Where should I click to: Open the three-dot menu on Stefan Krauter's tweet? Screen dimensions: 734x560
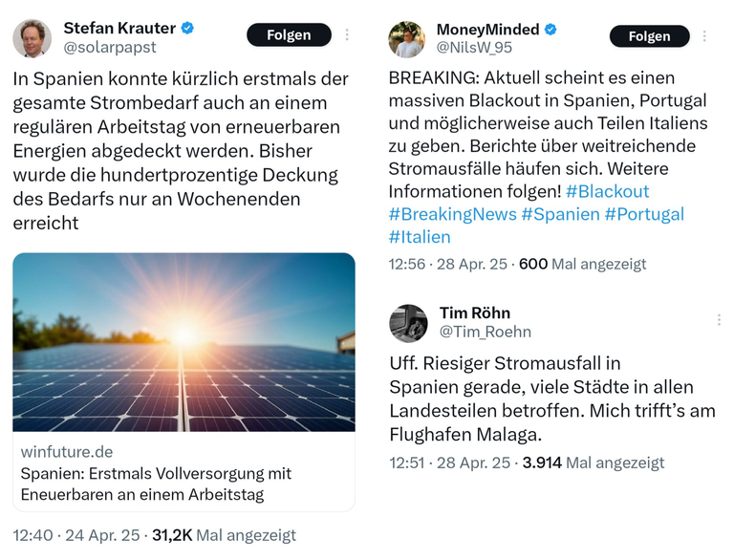click(347, 34)
